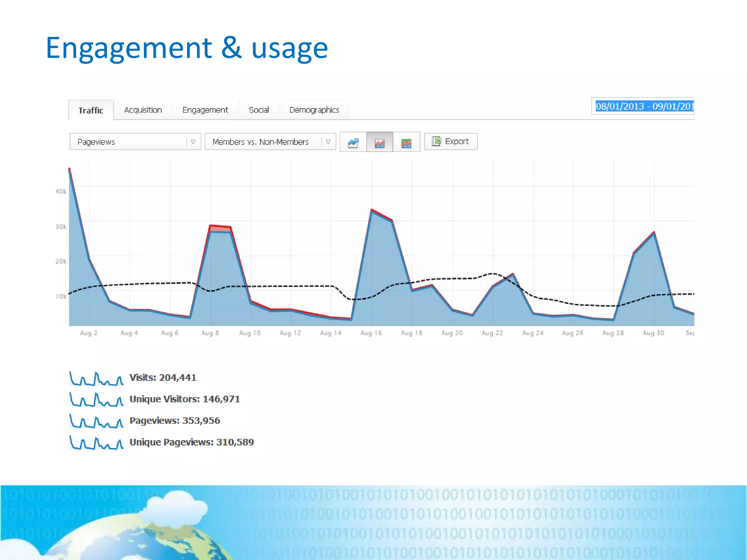Image resolution: width=747 pixels, height=560 pixels.
Task: Select the line chart view icon
Action: (353, 142)
